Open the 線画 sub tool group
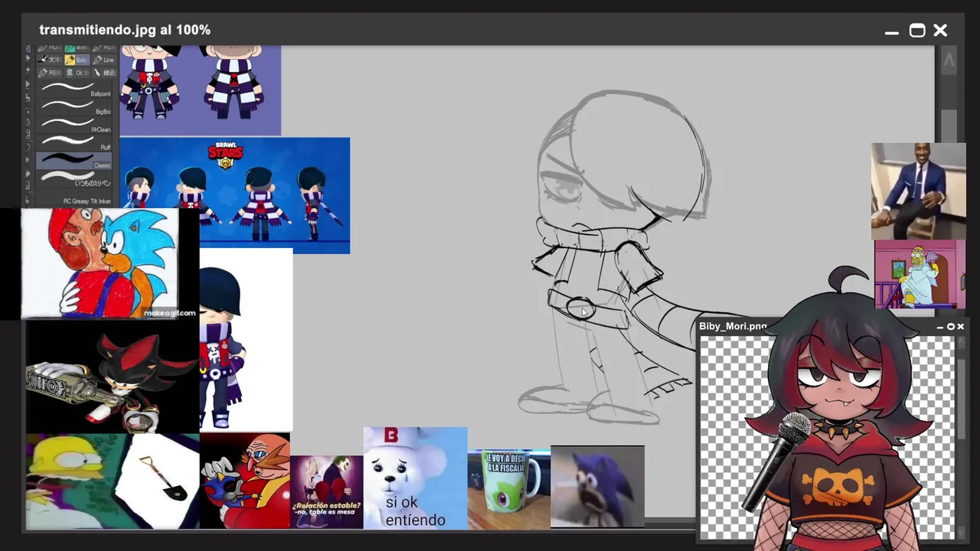 105,73
